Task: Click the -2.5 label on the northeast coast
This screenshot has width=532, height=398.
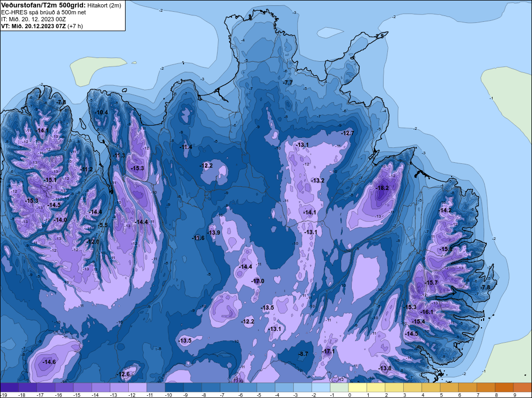Action: 380,36
